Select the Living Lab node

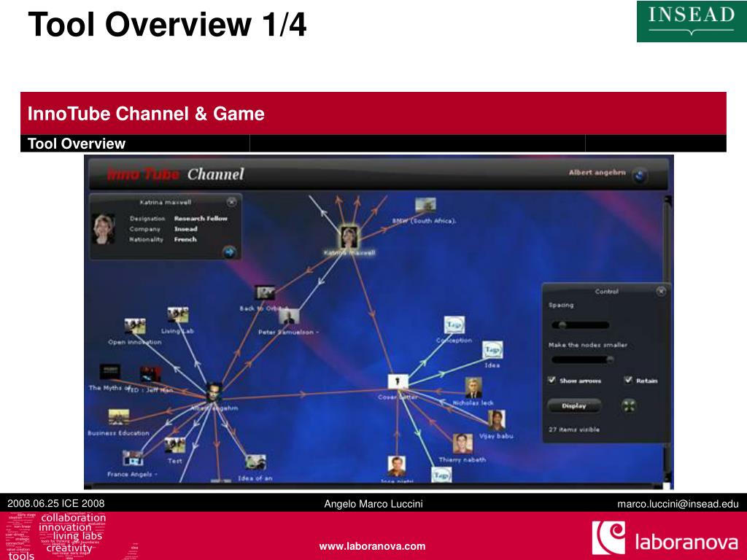178,315
